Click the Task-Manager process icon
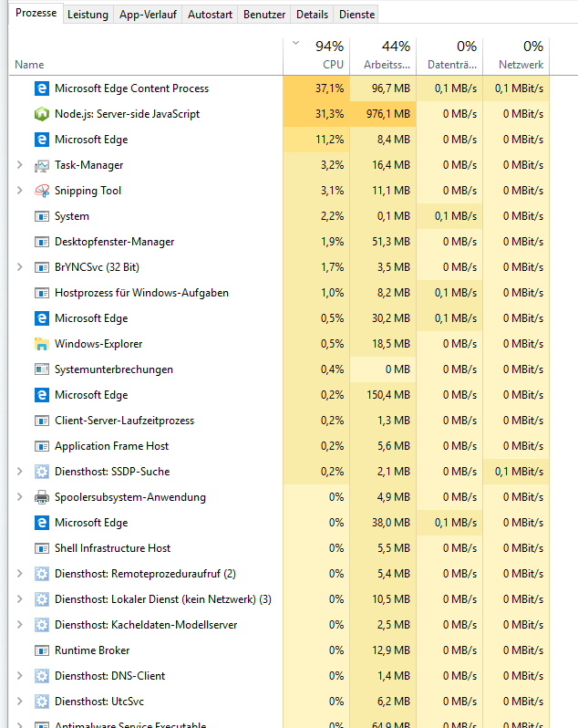Screen dimensions: 578x728 tap(42, 165)
